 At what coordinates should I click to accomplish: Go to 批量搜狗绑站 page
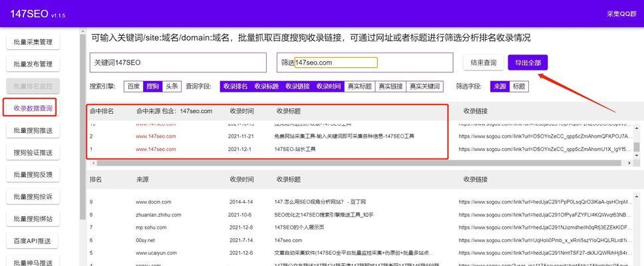(33, 219)
